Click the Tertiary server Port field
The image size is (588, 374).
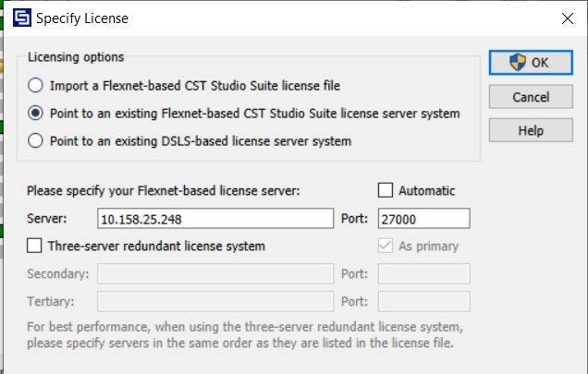424,302
